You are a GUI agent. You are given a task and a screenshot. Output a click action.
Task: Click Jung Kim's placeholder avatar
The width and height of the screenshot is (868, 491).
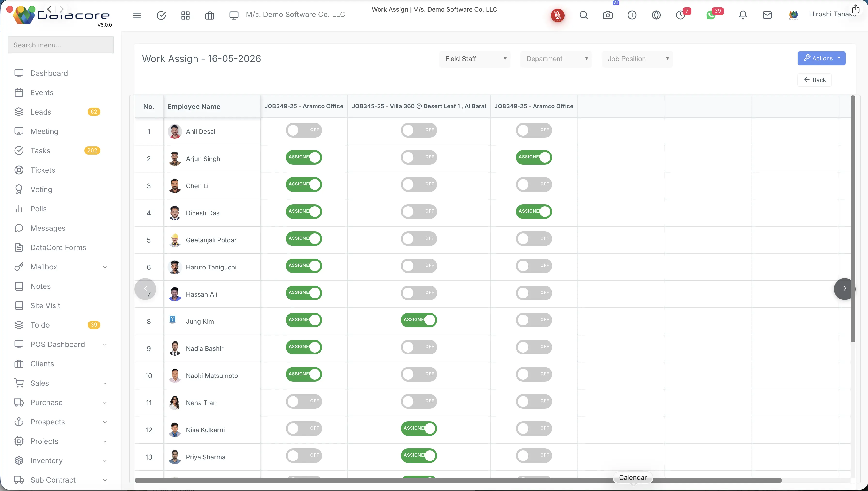click(172, 319)
